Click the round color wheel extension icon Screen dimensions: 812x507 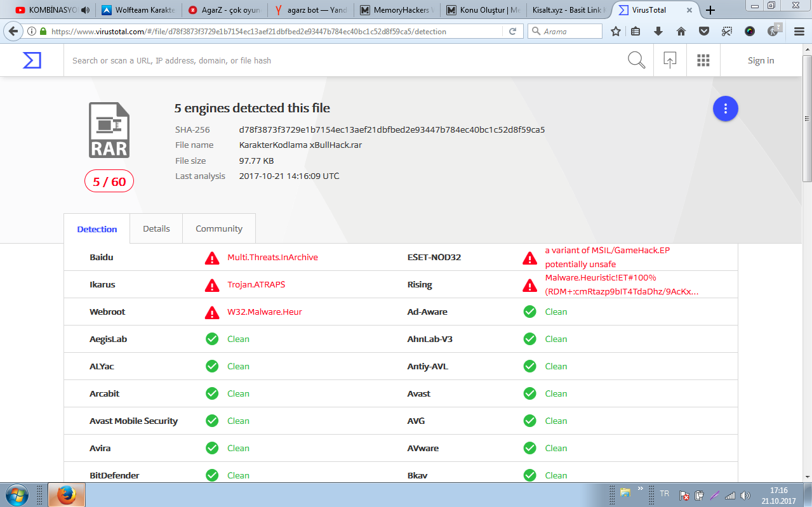(750, 31)
